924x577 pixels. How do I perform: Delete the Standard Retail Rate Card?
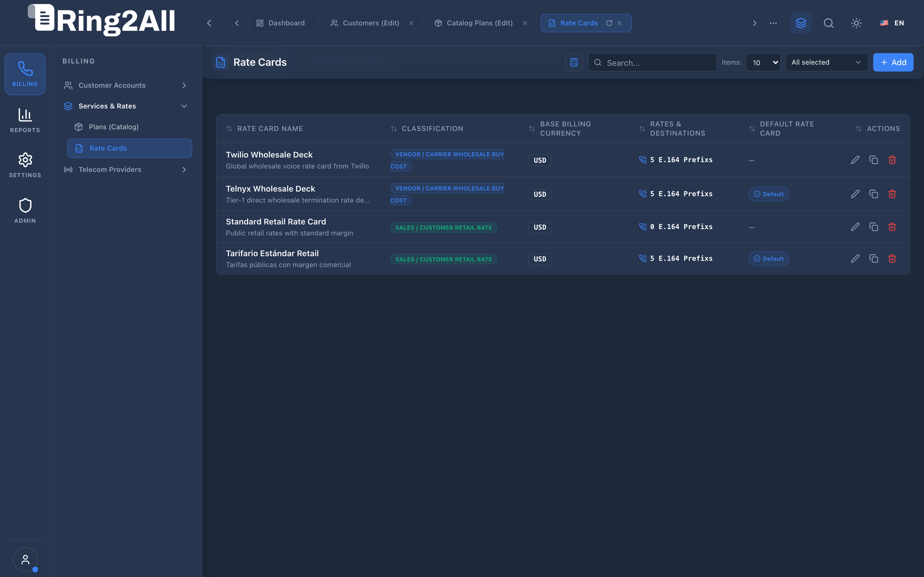tap(892, 227)
